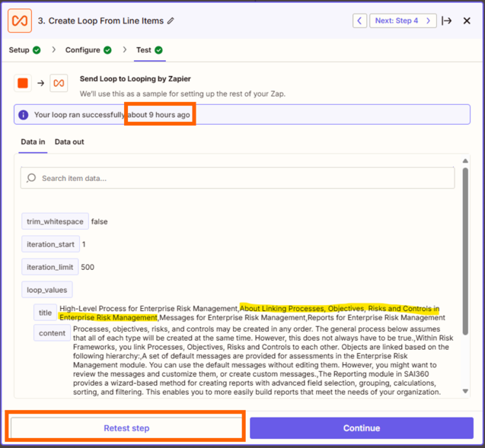Switch to Data in tab

point(33,141)
